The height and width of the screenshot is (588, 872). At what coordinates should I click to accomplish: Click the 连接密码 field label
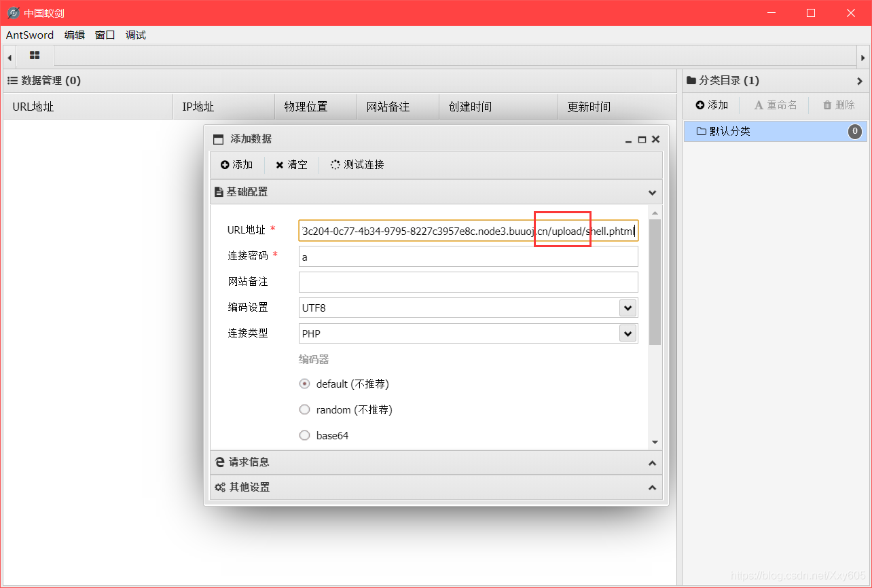248,256
